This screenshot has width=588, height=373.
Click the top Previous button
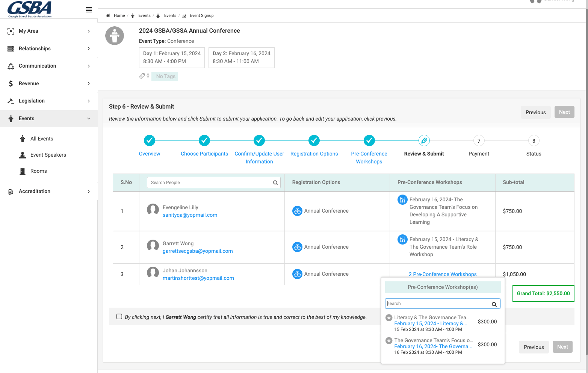535,112
